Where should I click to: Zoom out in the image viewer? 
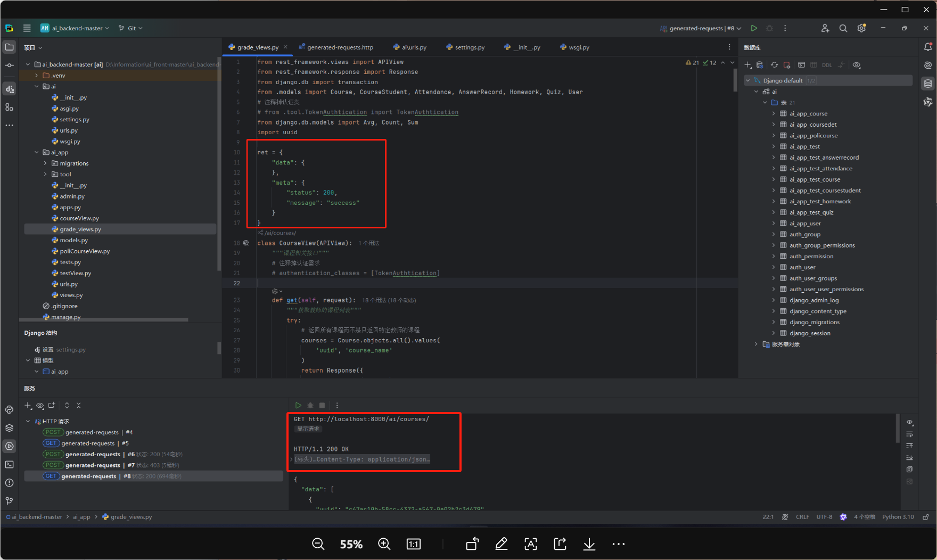click(x=318, y=544)
